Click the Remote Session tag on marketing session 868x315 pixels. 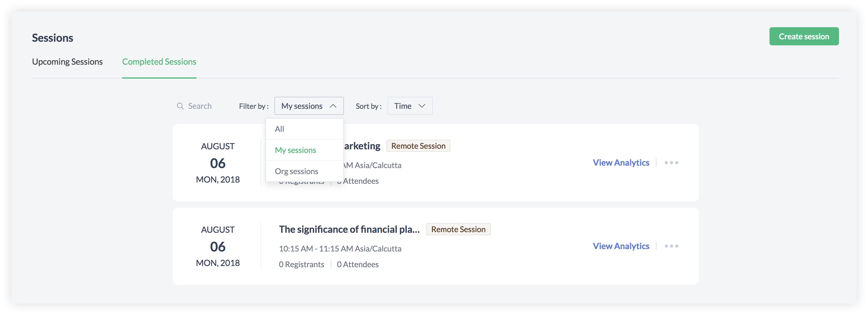418,146
